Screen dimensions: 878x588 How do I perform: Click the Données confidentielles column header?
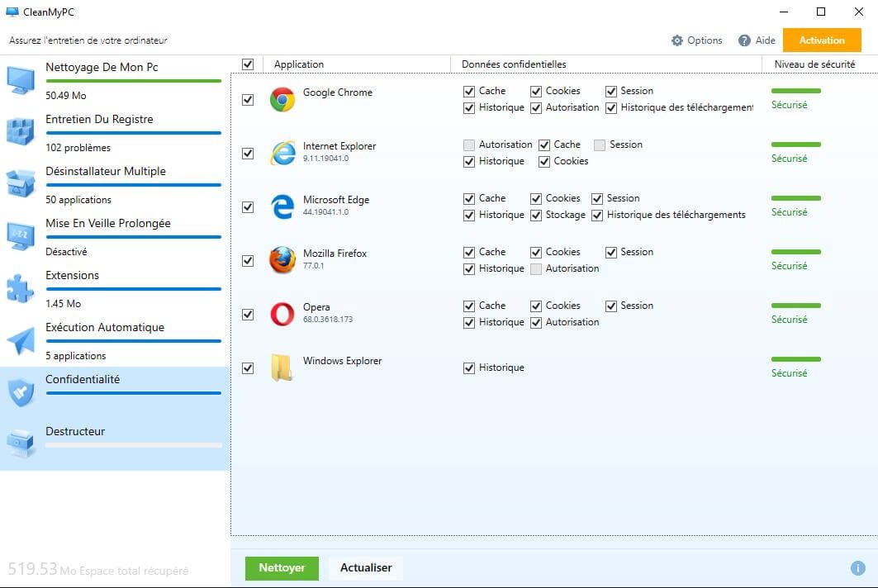coord(606,64)
